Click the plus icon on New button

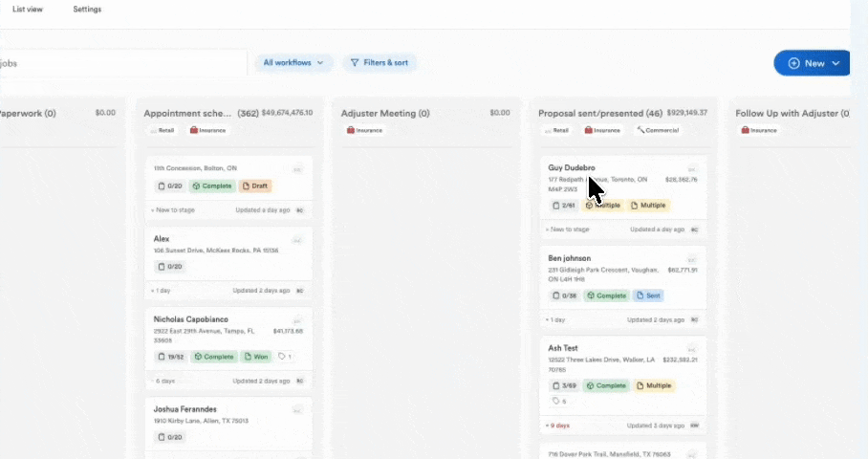pyautogui.click(x=793, y=63)
